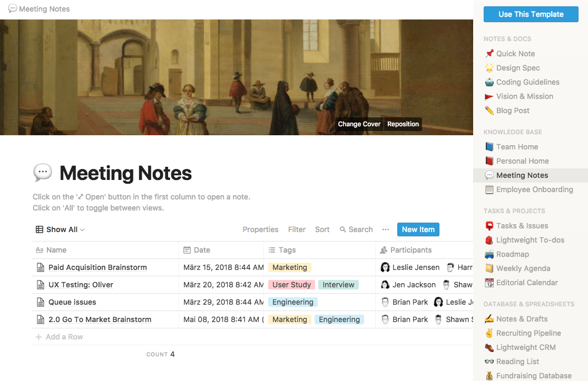This screenshot has height=381, width=588.
Task: Click the Search field in the toolbar
Action: point(356,229)
